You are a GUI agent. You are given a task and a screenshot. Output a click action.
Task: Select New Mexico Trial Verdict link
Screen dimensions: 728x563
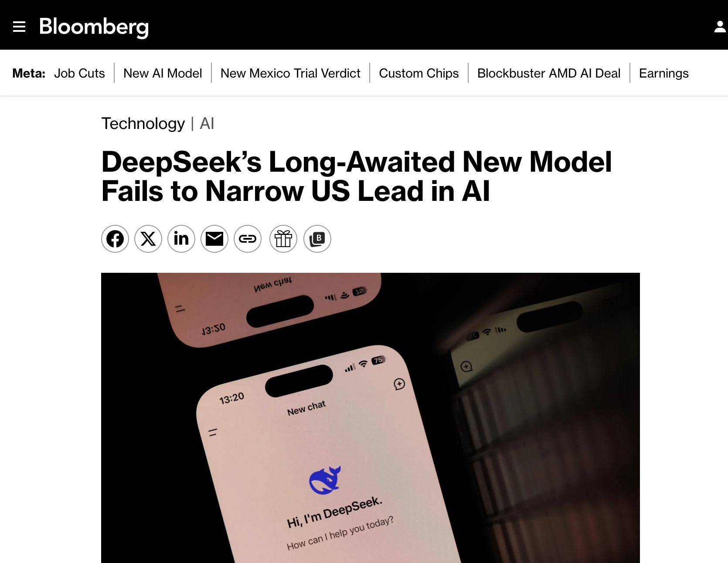(x=290, y=73)
